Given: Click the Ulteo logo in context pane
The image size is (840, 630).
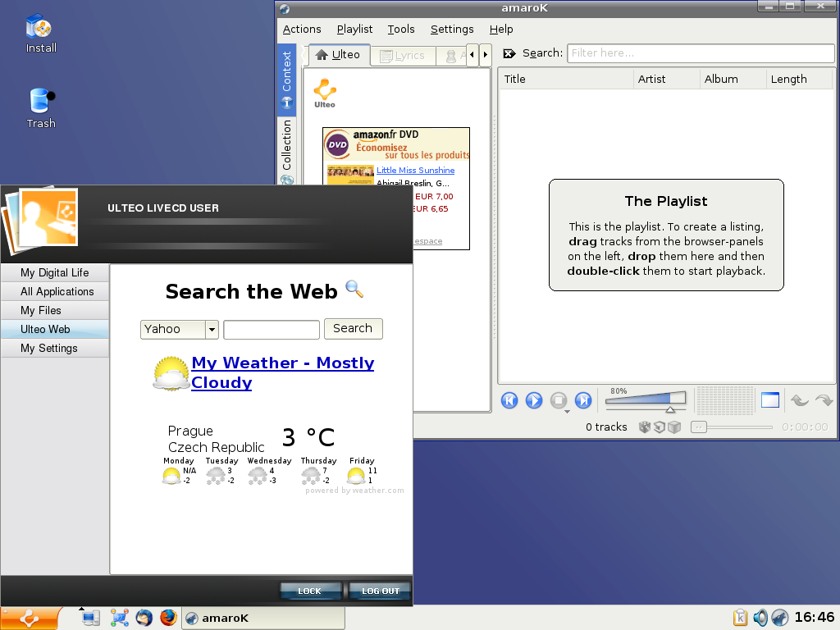Looking at the screenshot, I should coord(325,94).
